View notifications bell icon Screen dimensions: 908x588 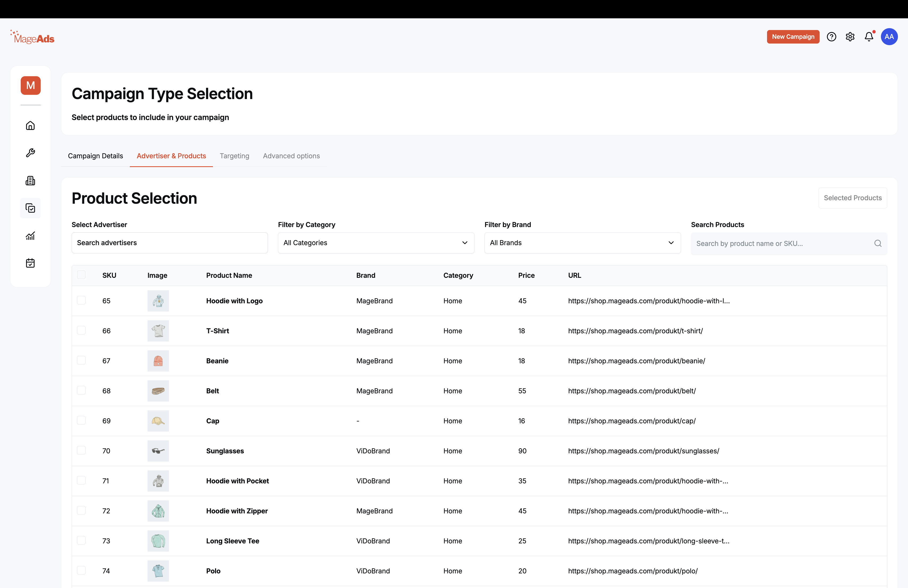(x=869, y=37)
